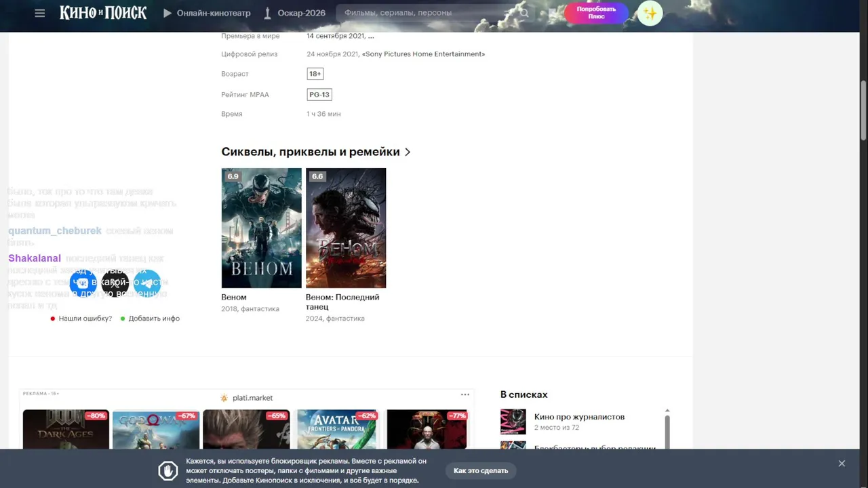Screen dimensions: 868x488
Task: Click the Как это сделать button
Action: (481, 470)
